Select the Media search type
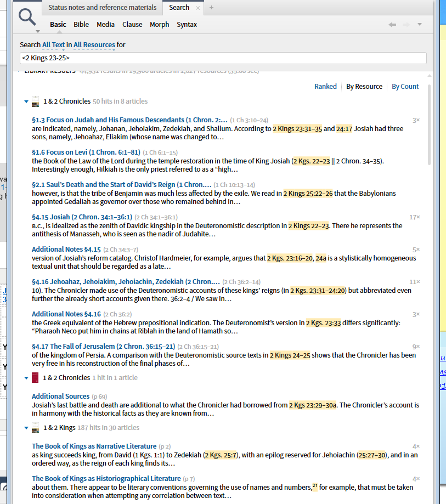This screenshot has height=504, width=446. coord(105,25)
